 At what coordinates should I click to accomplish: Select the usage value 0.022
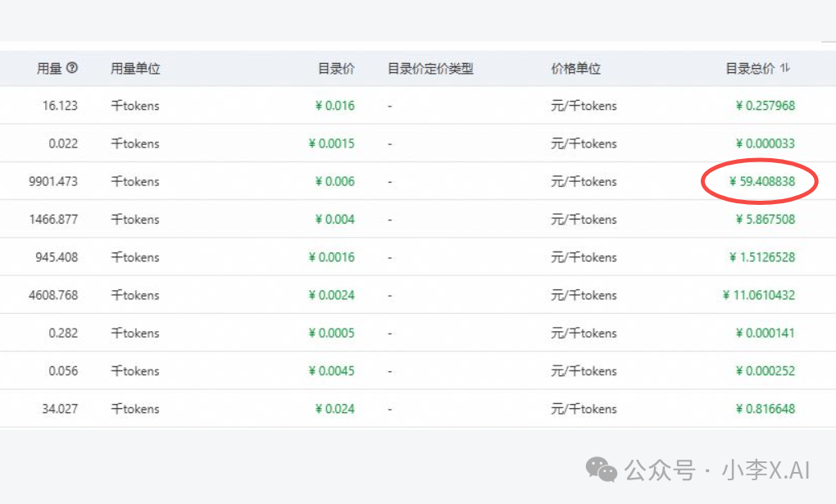62,143
